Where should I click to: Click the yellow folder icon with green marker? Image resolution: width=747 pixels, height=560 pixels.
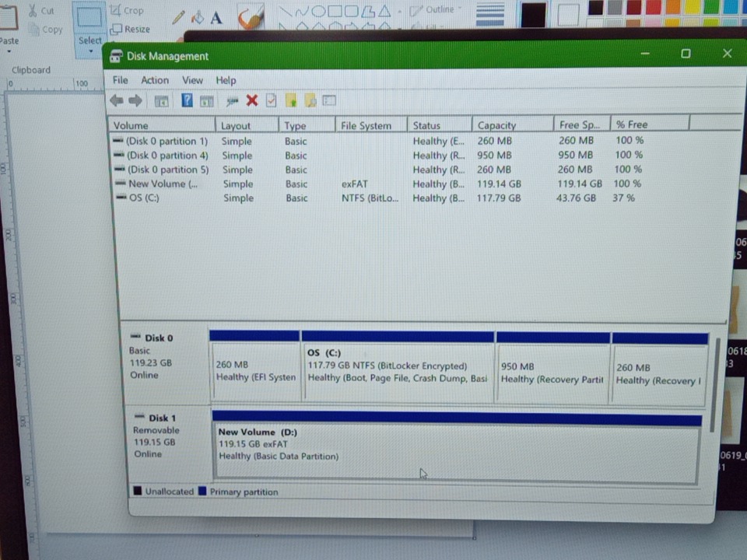(291, 100)
